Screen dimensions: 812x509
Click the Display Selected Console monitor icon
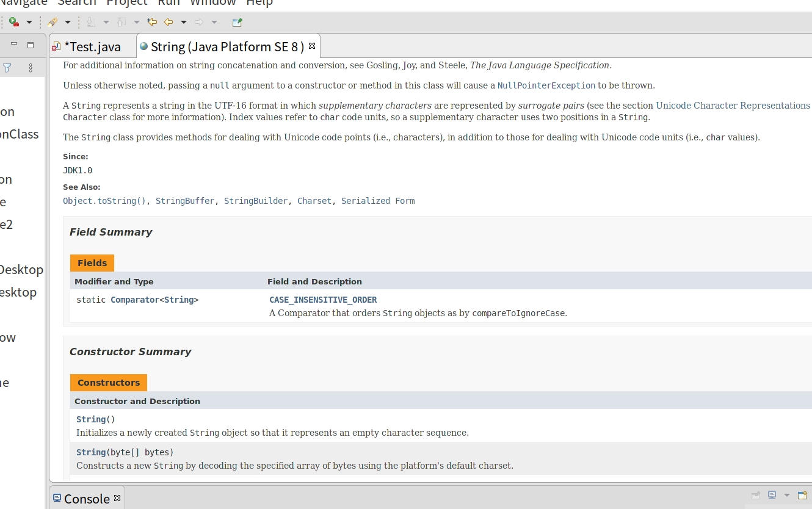[772, 495]
